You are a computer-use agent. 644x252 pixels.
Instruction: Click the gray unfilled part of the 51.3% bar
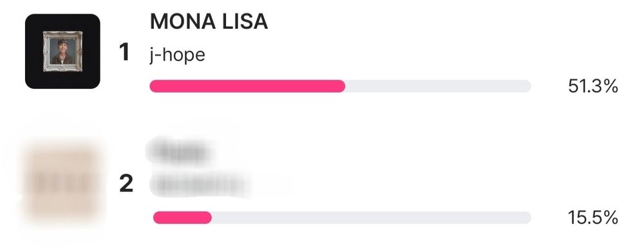[x=438, y=86]
